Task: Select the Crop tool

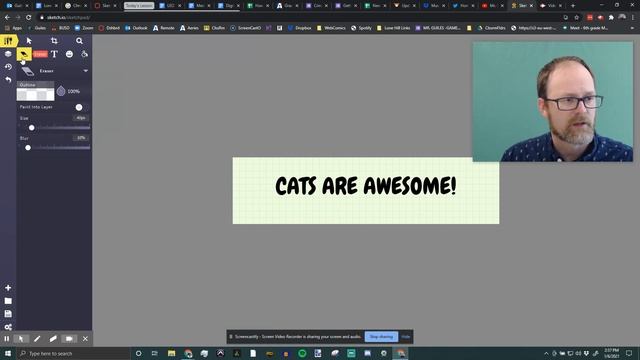Action: click(54, 41)
